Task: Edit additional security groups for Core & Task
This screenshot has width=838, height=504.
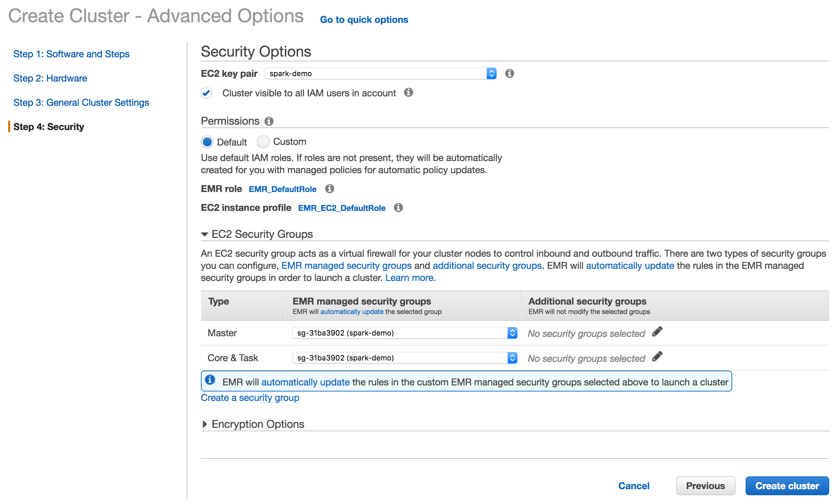Action: point(657,356)
